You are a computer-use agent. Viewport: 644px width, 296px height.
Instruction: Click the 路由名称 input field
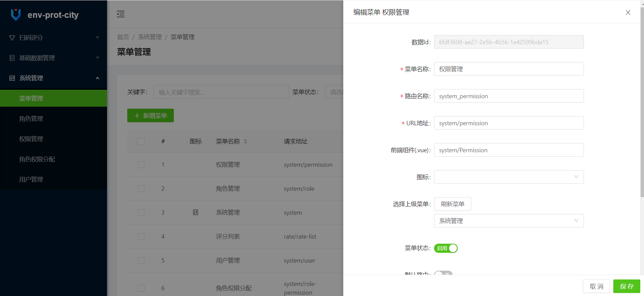(x=509, y=96)
